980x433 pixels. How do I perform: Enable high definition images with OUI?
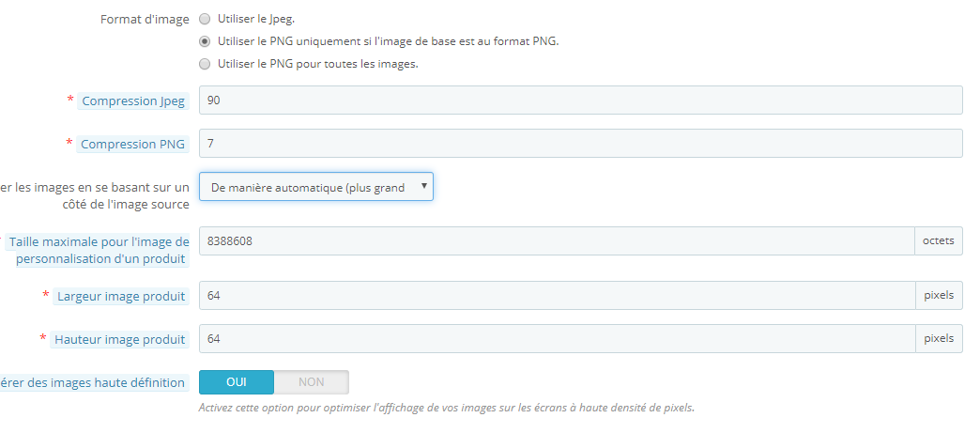click(237, 382)
